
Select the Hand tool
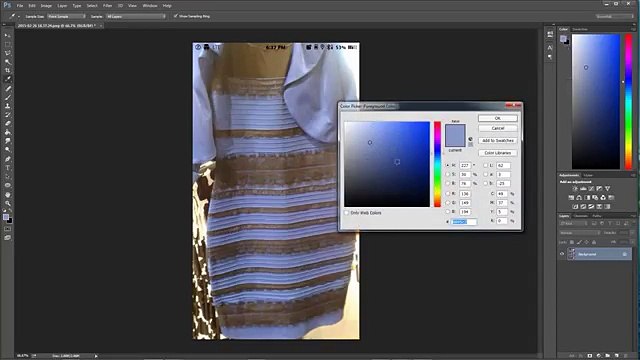(x=7, y=195)
